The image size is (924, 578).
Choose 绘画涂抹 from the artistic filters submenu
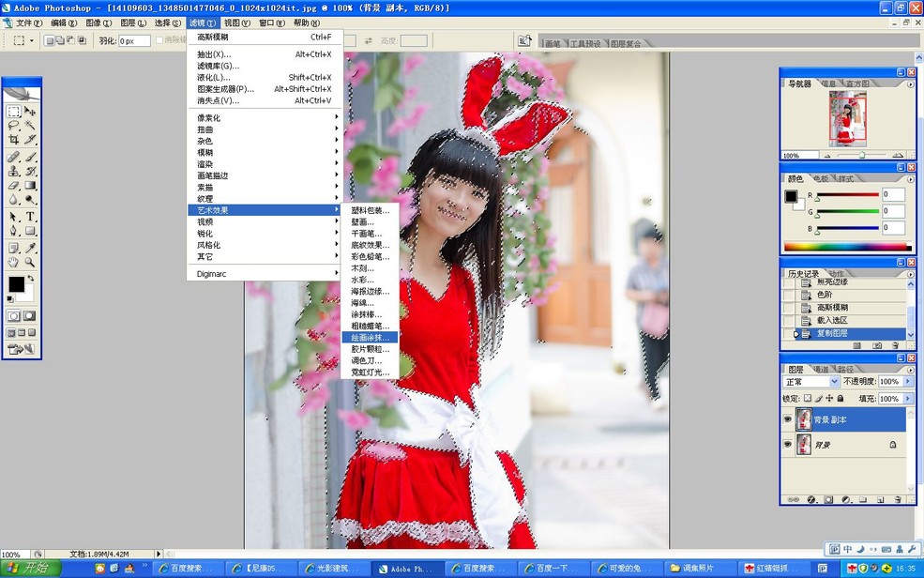click(x=371, y=335)
